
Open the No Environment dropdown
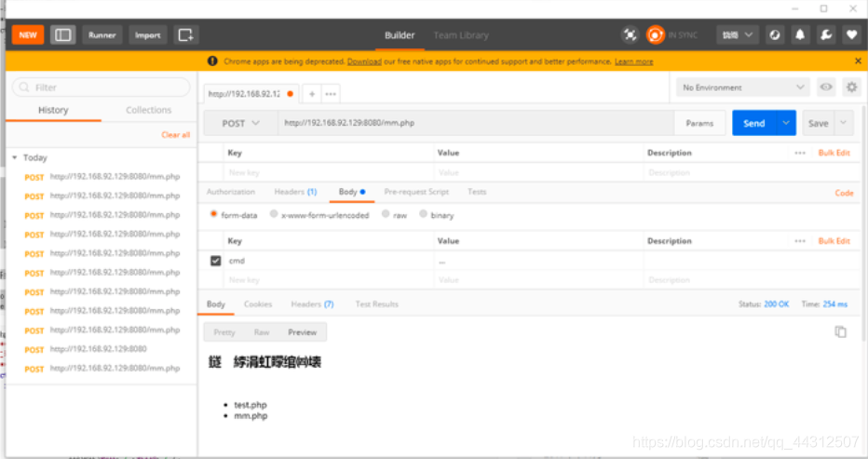[743, 88]
